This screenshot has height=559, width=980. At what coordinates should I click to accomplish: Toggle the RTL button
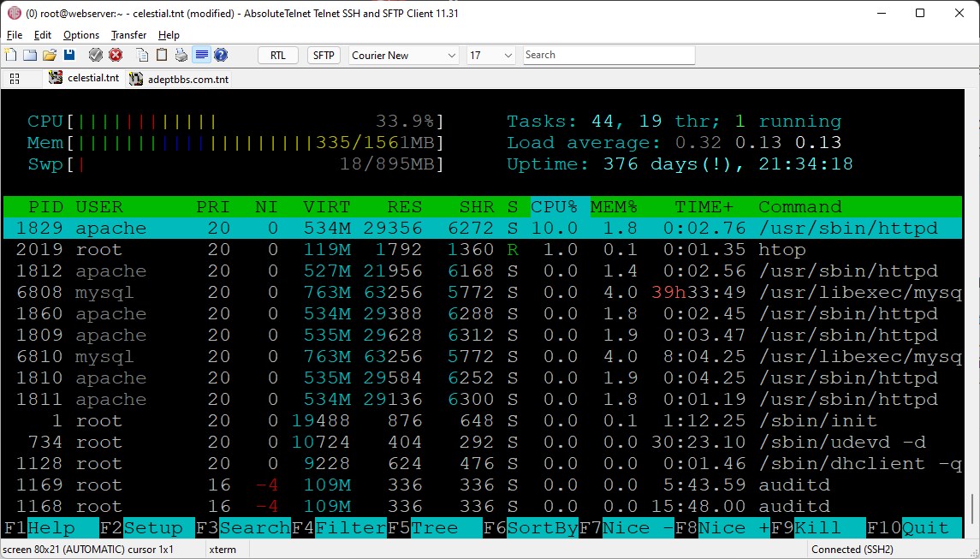[x=278, y=55]
